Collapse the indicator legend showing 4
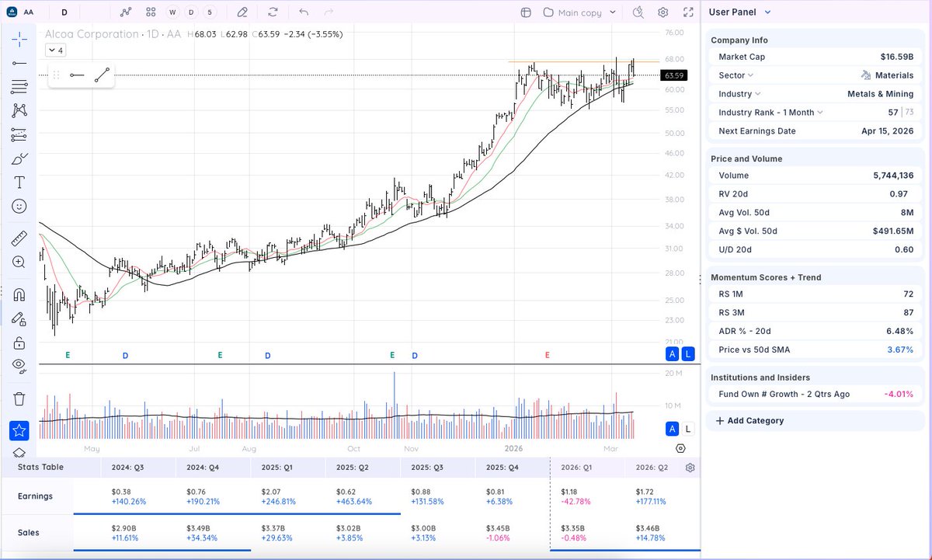The height and width of the screenshot is (560, 932). (x=54, y=50)
